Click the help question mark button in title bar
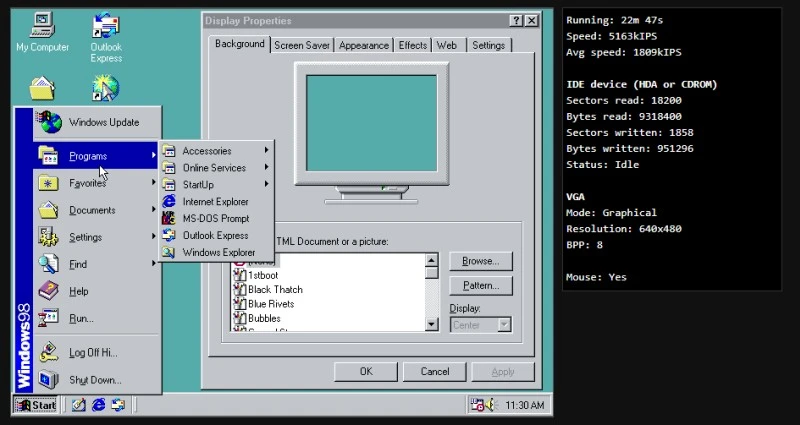Screen dimensions: 800x425 point(516,21)
